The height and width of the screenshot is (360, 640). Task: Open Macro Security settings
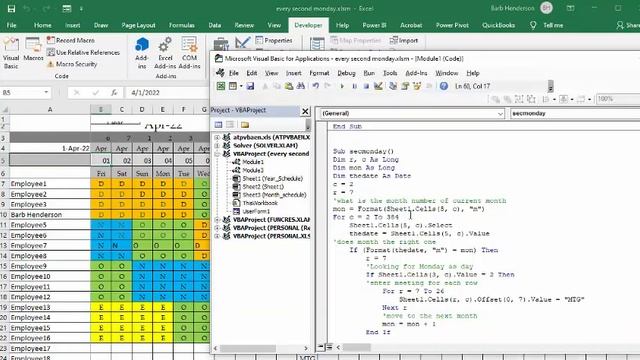[x=72, y=64]
